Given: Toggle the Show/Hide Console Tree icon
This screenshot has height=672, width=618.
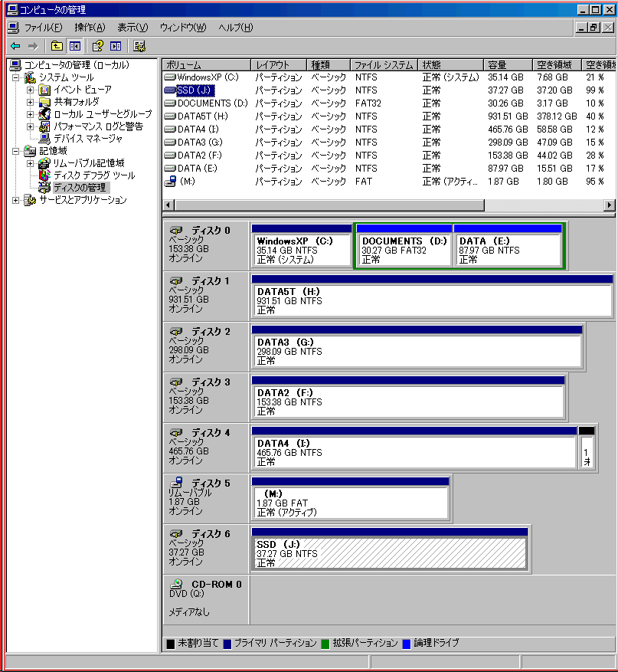Looking at the screenshot, I should pyautogui.click(x=75, y=46).
